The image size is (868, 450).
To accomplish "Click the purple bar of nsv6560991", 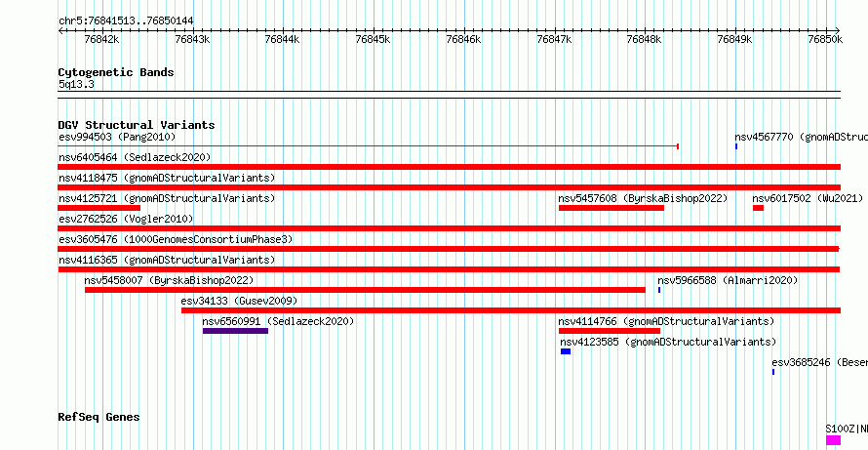I will (x=235, y=331).
